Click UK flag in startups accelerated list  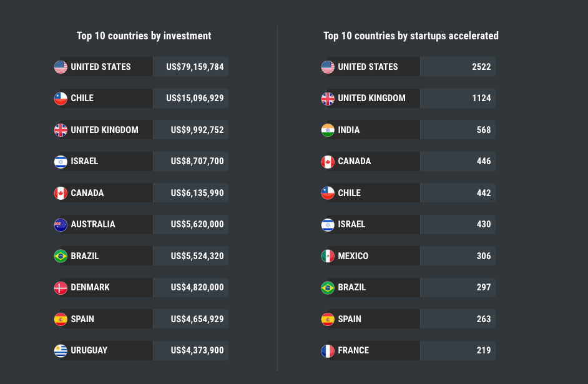tap(328, 98)
